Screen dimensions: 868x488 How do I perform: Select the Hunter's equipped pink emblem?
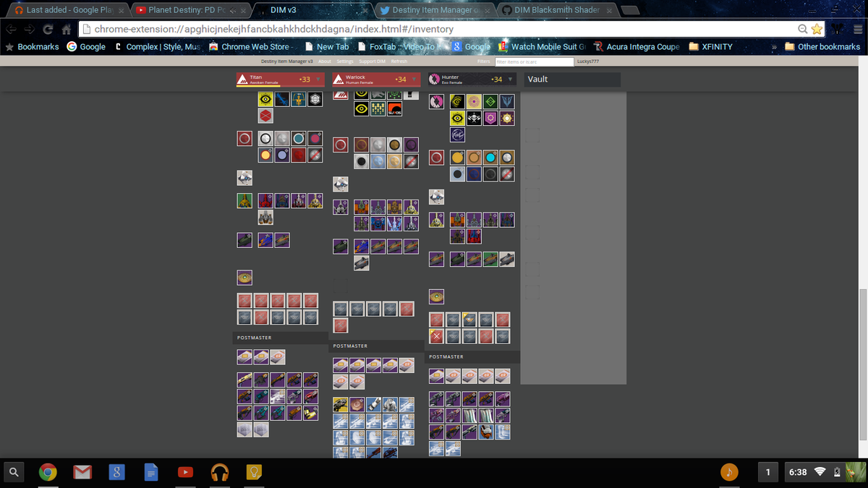[436, 101]
